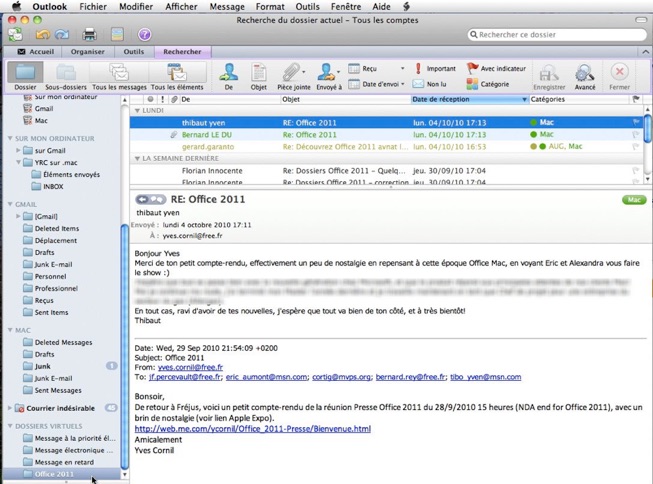Screen dimensions: 653x484
Task: Open the Office_2011-Presse link
Action: pos(252,429)
